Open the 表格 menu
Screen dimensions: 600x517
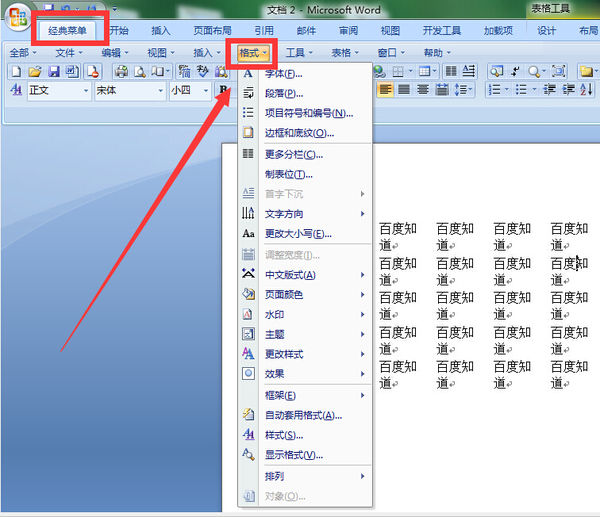tap(345, 53)
